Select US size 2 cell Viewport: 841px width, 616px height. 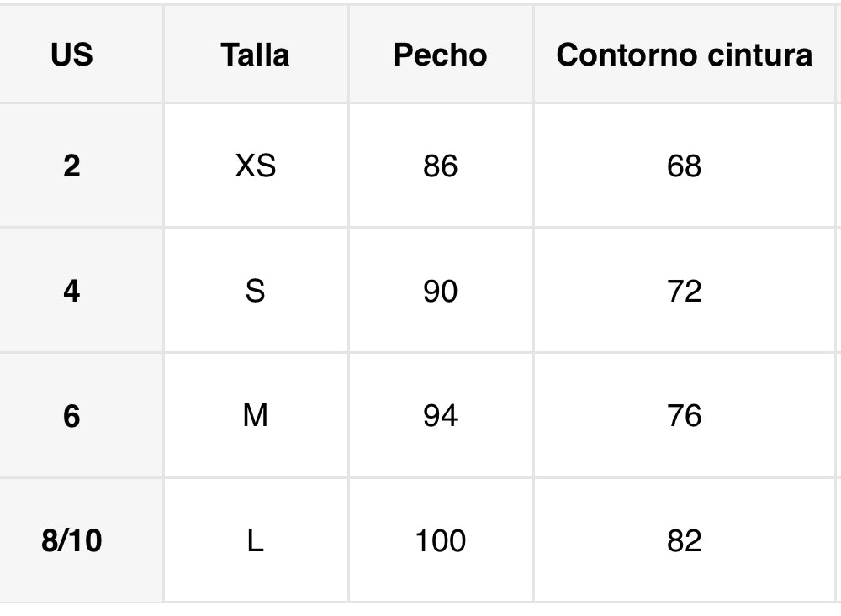[x=71, y=166]
